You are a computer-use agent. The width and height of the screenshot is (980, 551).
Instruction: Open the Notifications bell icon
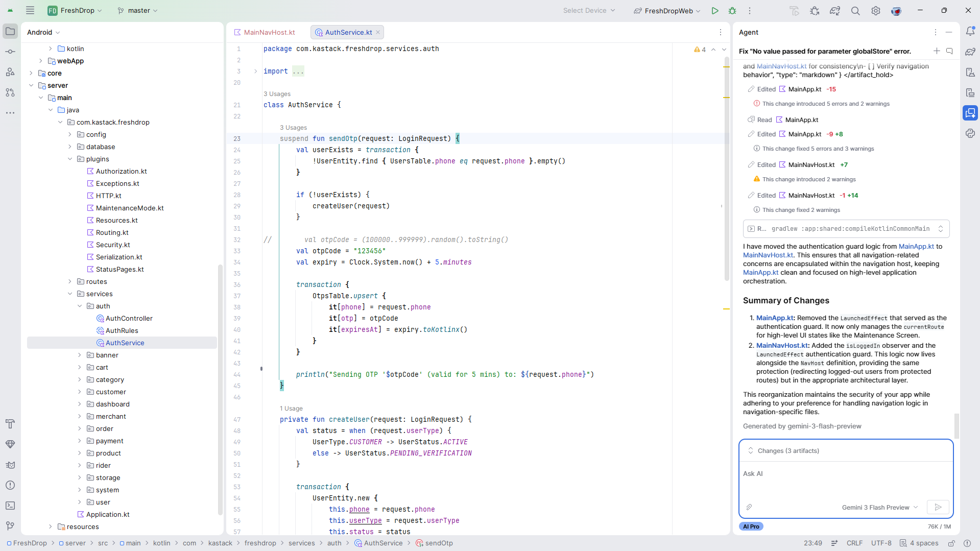click(970, 31)
